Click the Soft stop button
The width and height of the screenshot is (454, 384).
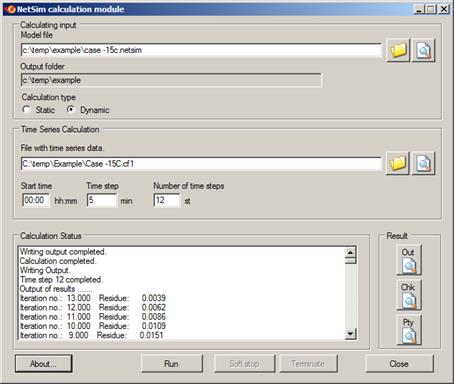coord(244,364)
